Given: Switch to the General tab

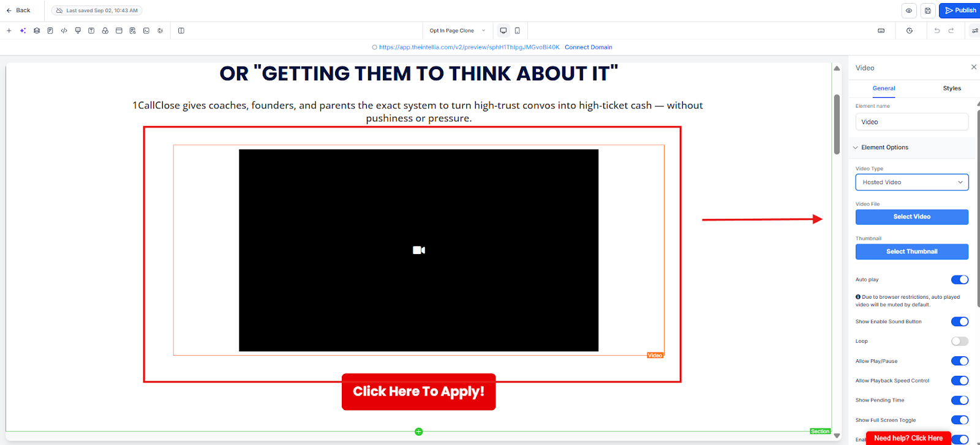Looking at the screenshot, I should coord(884,88).
